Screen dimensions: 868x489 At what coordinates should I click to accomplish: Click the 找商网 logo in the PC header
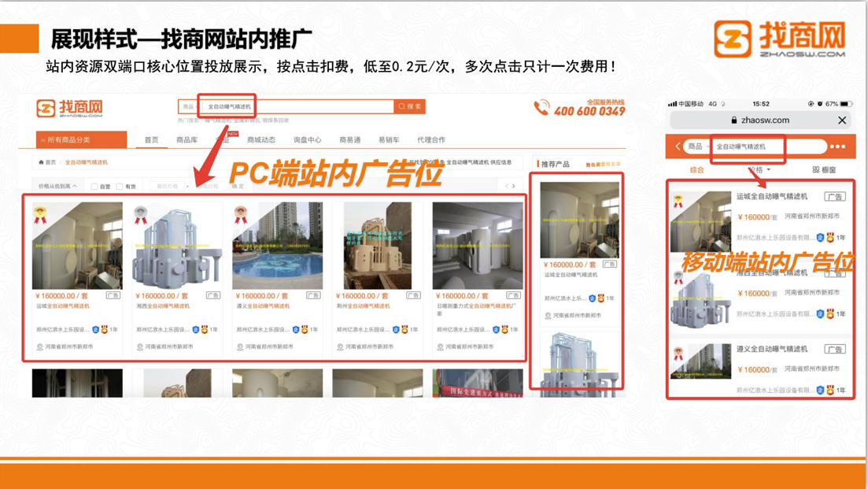pyautogui.click(x=70, y=108)
